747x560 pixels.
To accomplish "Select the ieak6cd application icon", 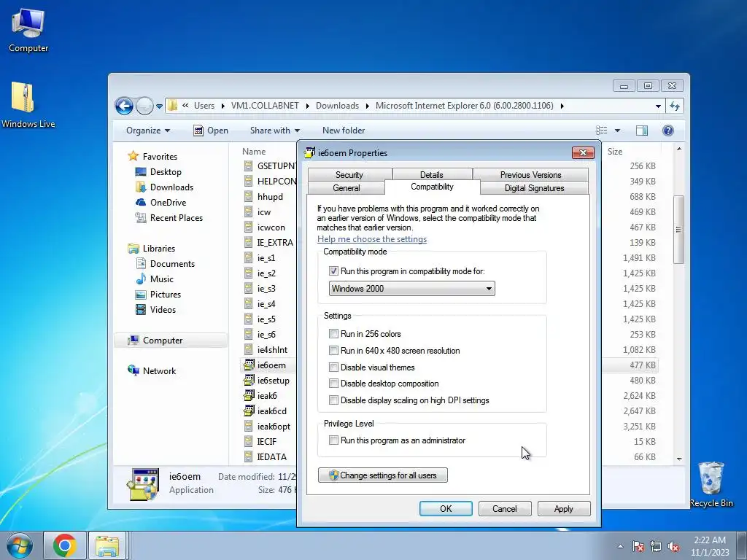I will point(249,411).
